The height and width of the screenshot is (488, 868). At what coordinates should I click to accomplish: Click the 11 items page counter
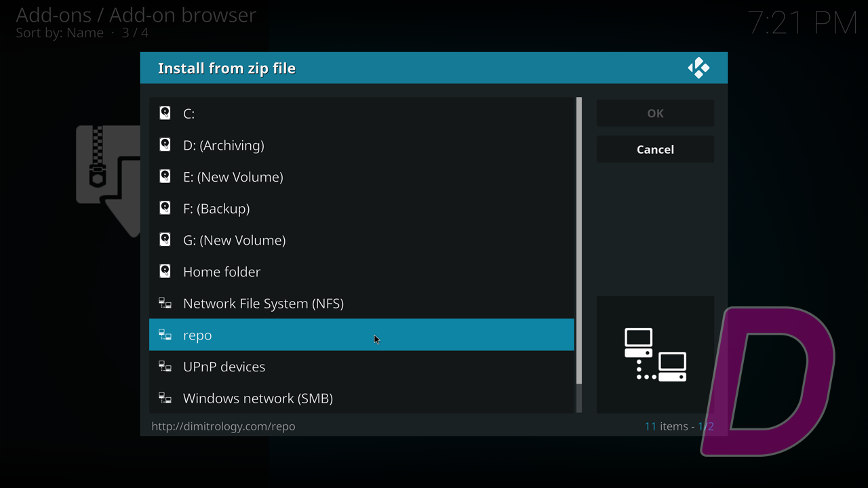click(679, 426)
